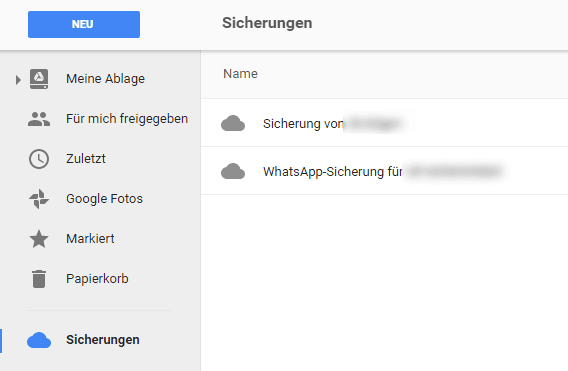Expand the Meine Ablage tree arrow
568x371 pixels.
point(18,79)
